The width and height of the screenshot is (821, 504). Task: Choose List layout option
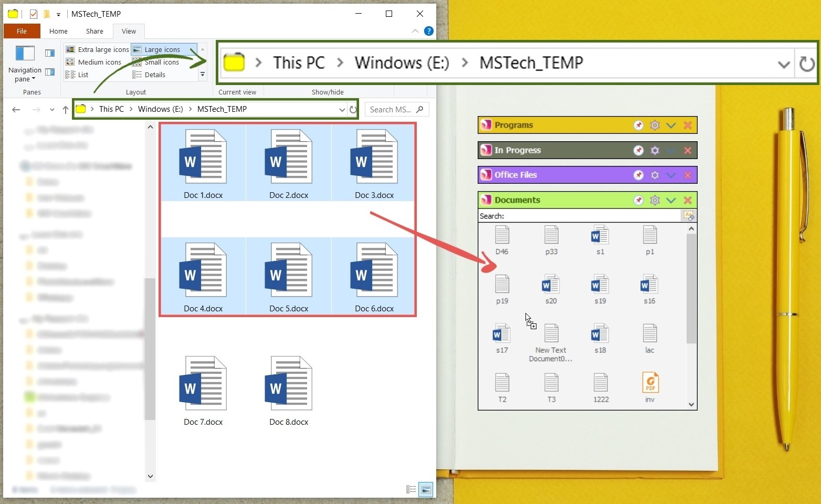coord(77,75)
